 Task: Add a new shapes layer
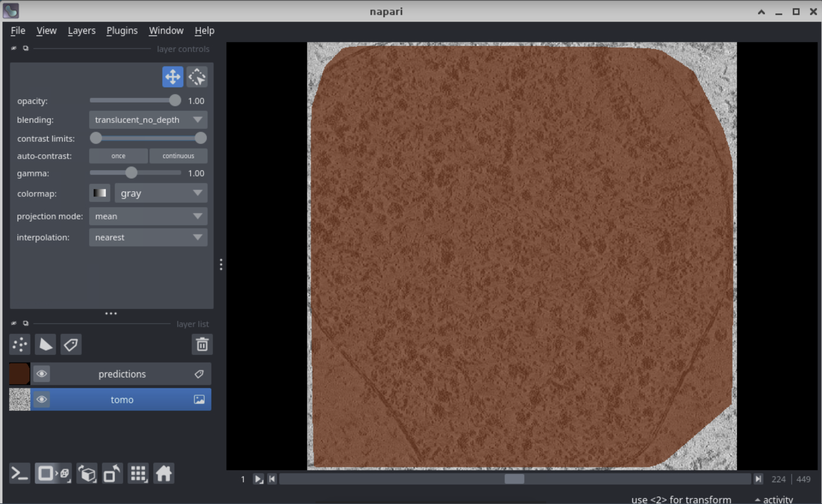(x=45, y=344)
